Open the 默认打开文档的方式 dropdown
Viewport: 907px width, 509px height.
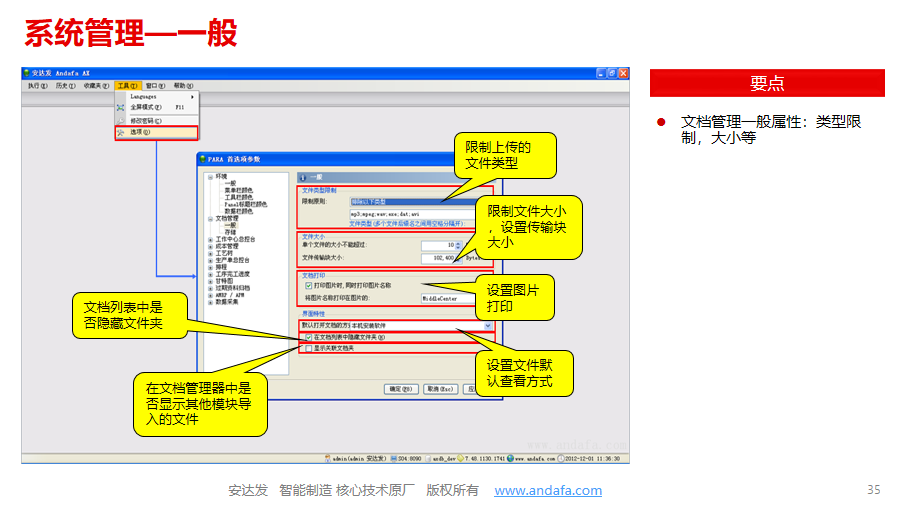pos(488,325)
